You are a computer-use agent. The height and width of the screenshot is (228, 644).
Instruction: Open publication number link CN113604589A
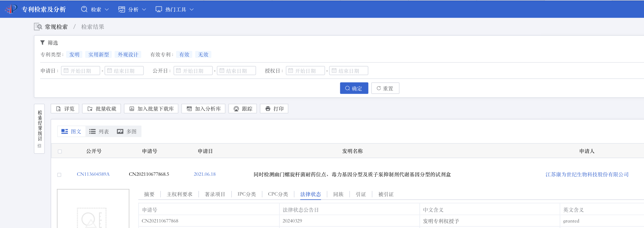click(93, 174)
